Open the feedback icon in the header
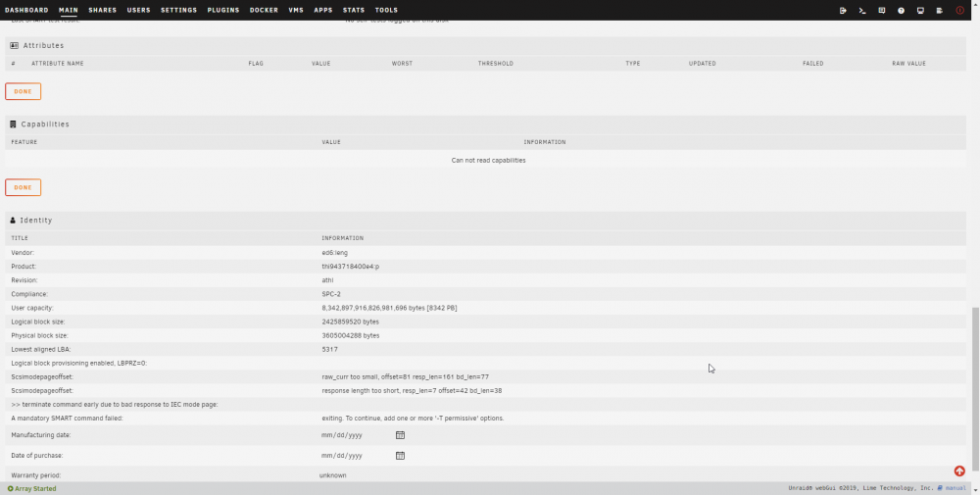The height and width of the screenshot is (495, 980). (882, 11)
